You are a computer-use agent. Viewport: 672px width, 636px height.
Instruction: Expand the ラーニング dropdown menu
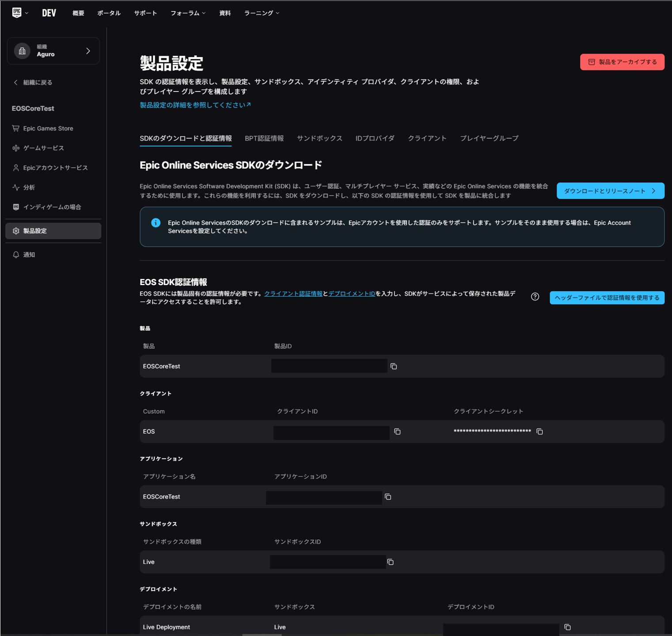click(x=262, y=13)
